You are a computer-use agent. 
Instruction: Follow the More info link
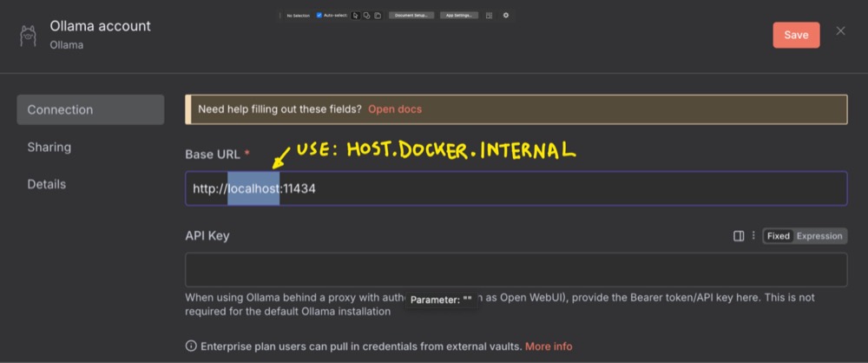549,346
